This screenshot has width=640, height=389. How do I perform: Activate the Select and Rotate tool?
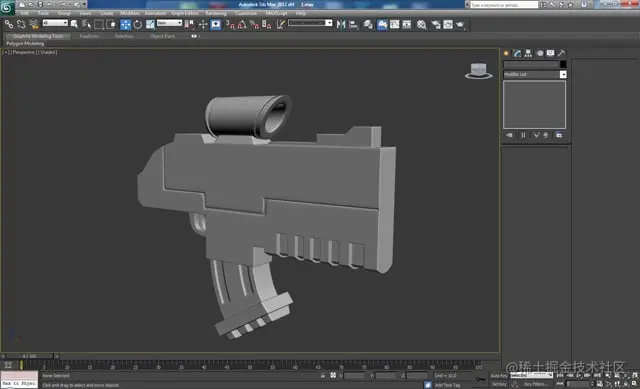[x=138, y=24]
